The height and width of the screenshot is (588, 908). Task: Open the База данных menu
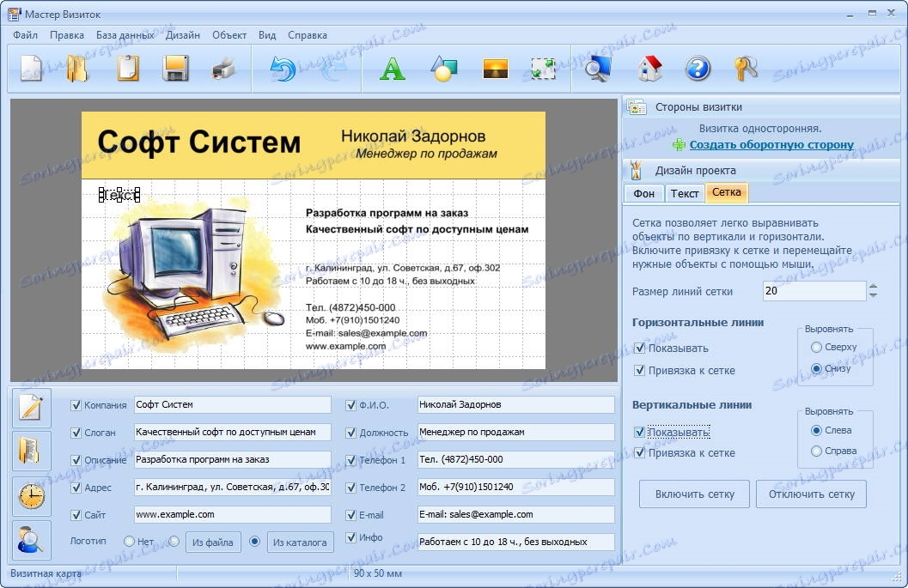point(124,35)
